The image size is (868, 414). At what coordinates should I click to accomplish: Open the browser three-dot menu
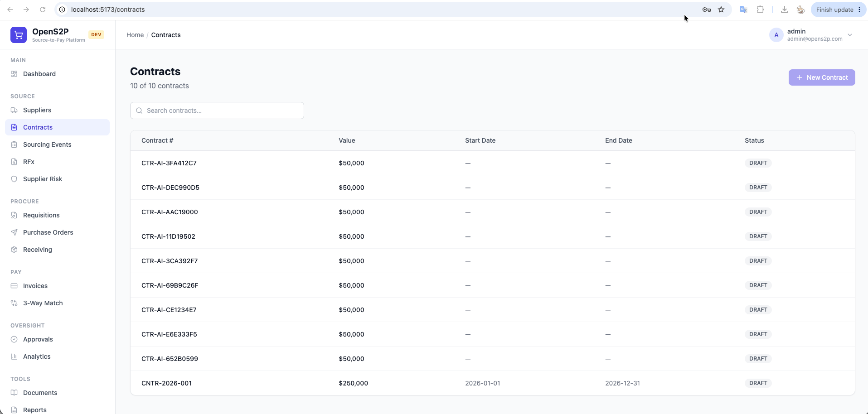[859, 10]
